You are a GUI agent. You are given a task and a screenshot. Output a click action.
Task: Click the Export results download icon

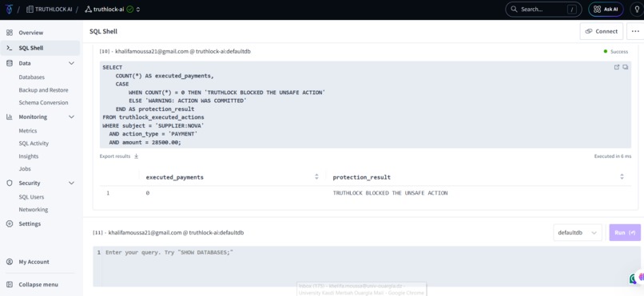tap(137, 156)
